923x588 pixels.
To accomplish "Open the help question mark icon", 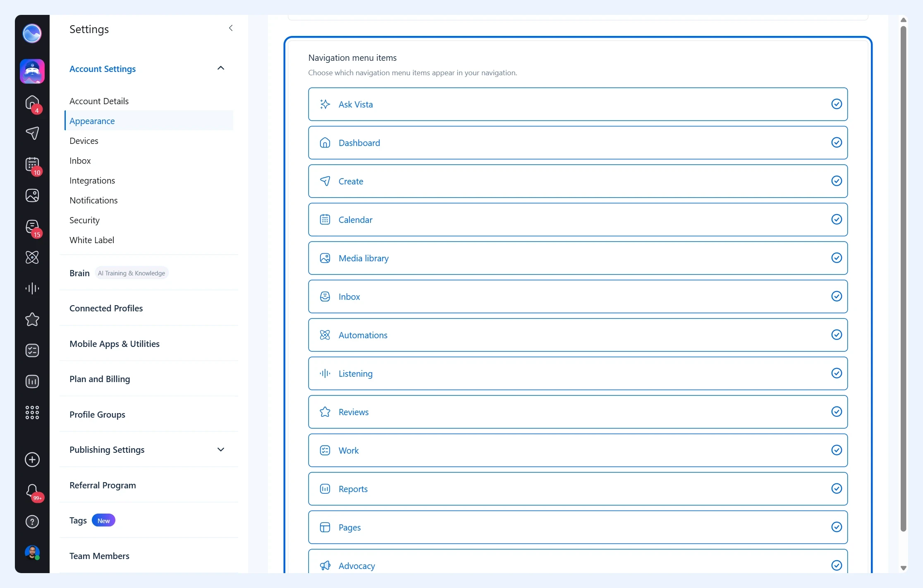I will click(x=32, y=522).
